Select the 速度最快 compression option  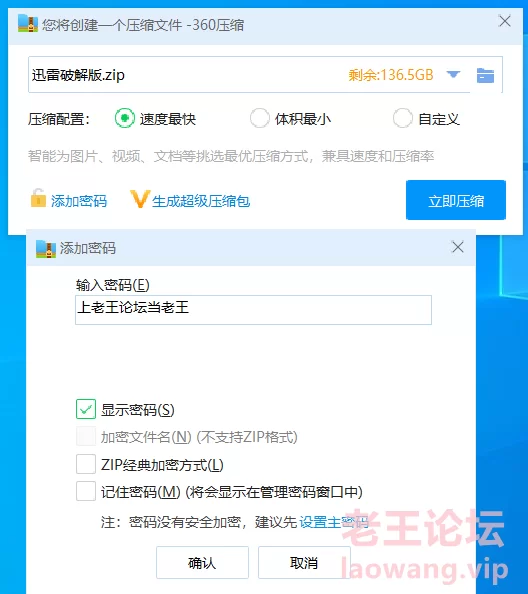click(x=125, y=118)
